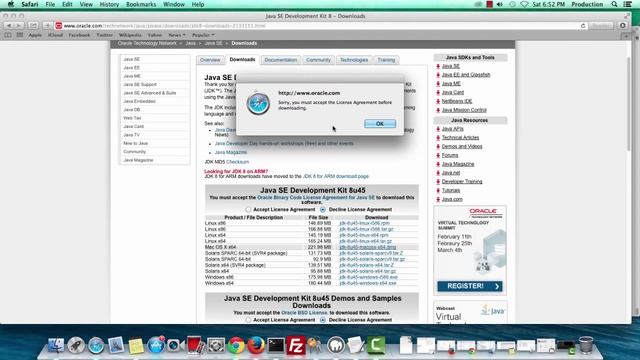Click the REGISTER! banner button

470,286
